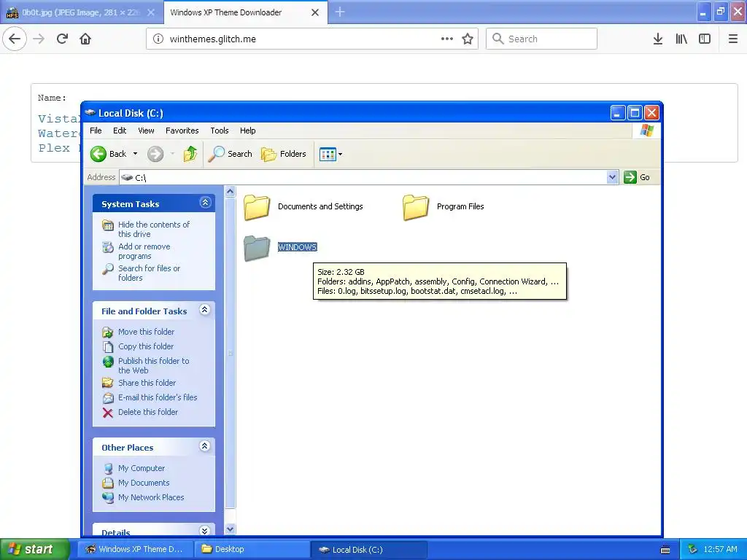Image resolution: width=747 pixels, height=560 pixels.
Task: Open the Tools menu
Action: click(x=220, y=131)
